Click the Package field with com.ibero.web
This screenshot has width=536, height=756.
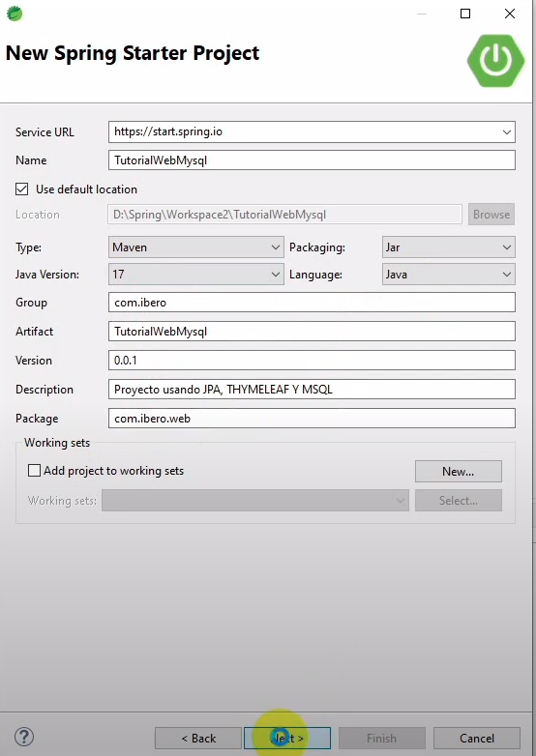coord(312,418)
